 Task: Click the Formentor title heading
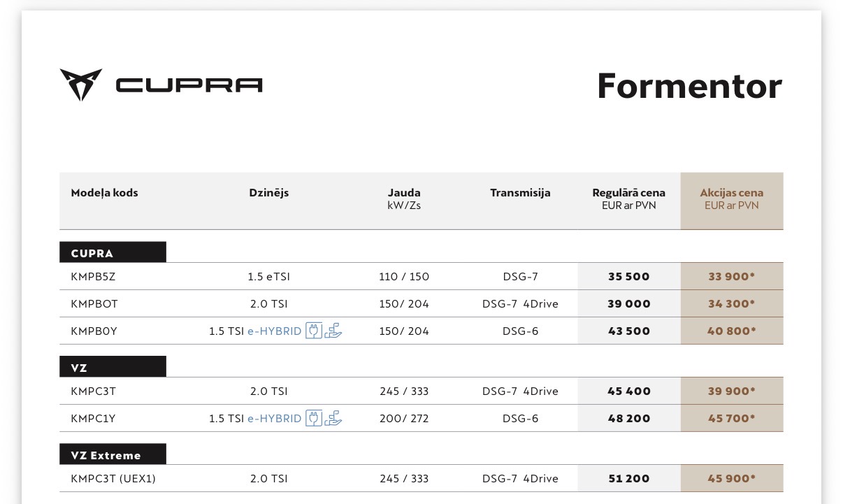pos(689,86)
